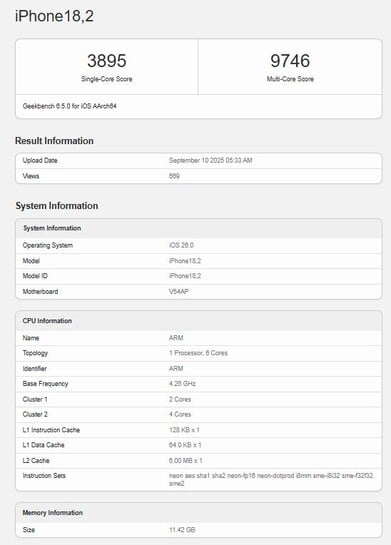
Task: Select the iOS 26.0 operating system value
Action: pos(181,245)
